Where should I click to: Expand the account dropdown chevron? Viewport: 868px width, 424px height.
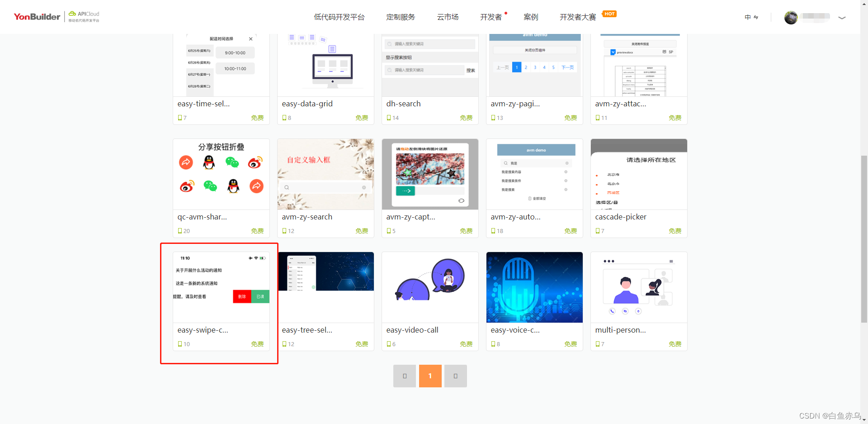[842, 18]
